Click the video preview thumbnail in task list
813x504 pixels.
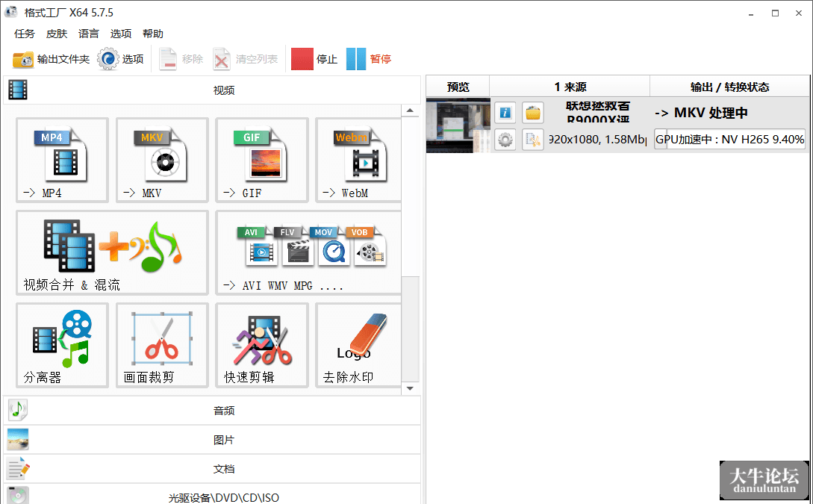[x=458, y=125]
